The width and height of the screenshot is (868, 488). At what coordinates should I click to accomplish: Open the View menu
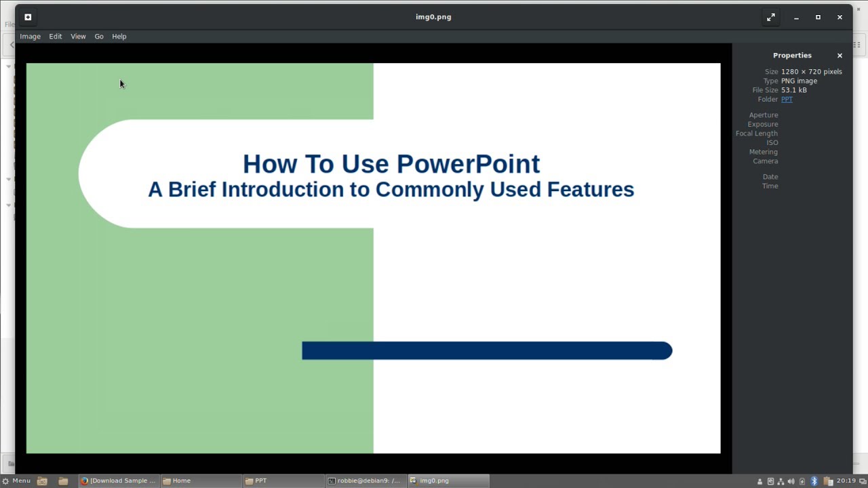pyautogui.click(x=78, y=37)
